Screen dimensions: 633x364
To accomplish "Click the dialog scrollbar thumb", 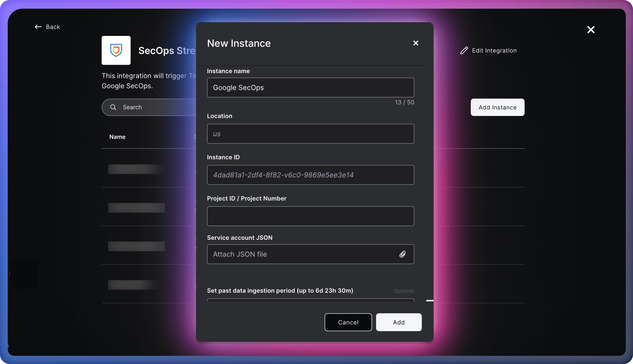I will [429, 301].
